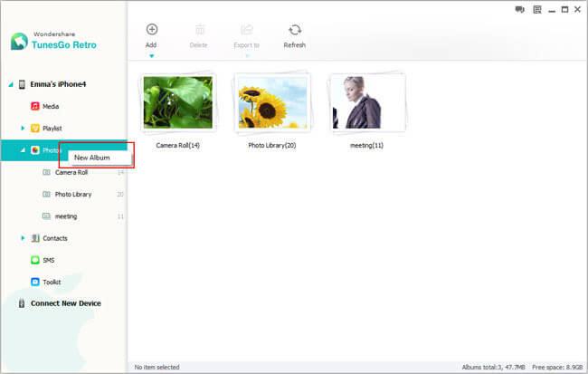Image resolution: width=588 pixels, height=374 pixels.
Task: Click the Add label
Action: 151,45
